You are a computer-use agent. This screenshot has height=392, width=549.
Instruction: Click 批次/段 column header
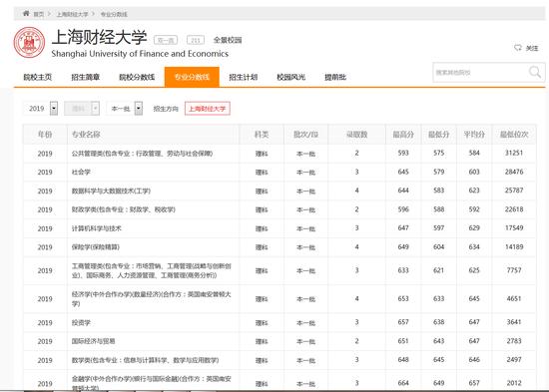(x=305, y=135)
